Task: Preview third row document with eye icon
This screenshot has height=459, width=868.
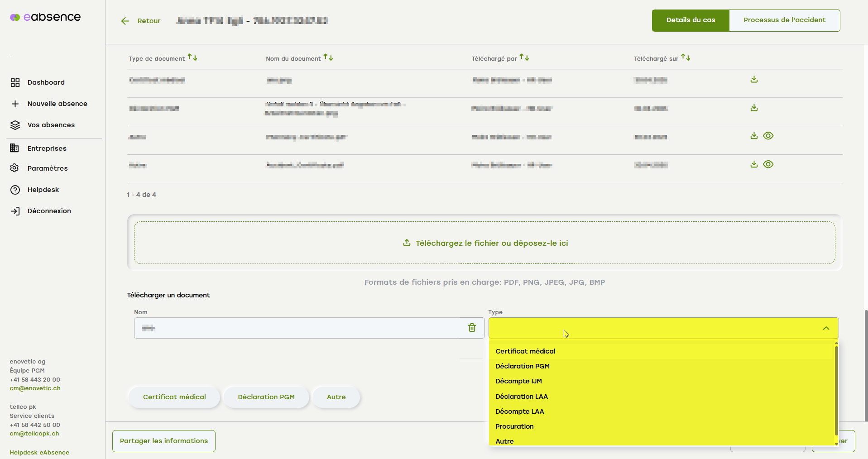Action: 768,136
